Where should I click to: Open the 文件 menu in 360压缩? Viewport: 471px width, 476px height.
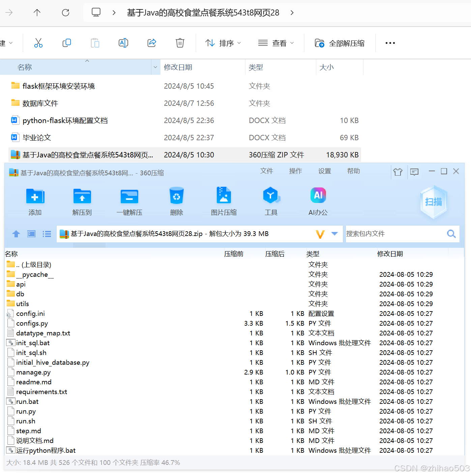click(267, 171)
